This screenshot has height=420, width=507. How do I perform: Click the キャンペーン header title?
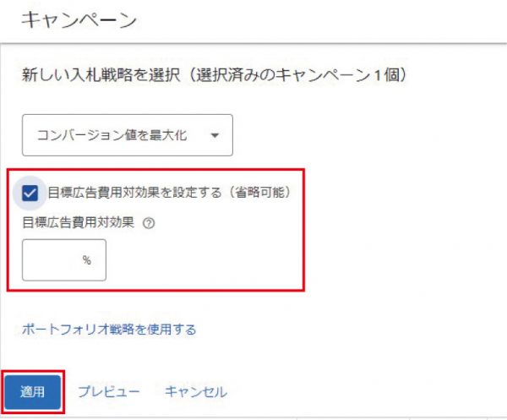click(79, 20)
